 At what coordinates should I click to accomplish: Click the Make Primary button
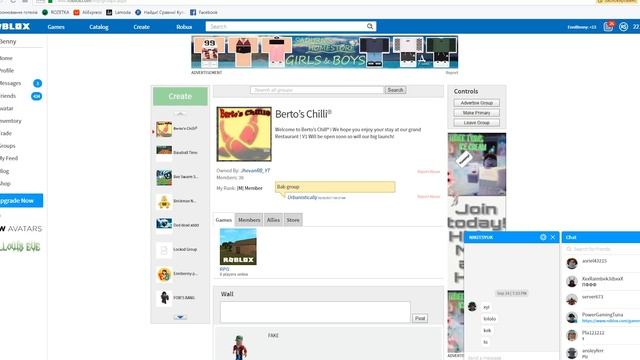(x=476, y=113)
